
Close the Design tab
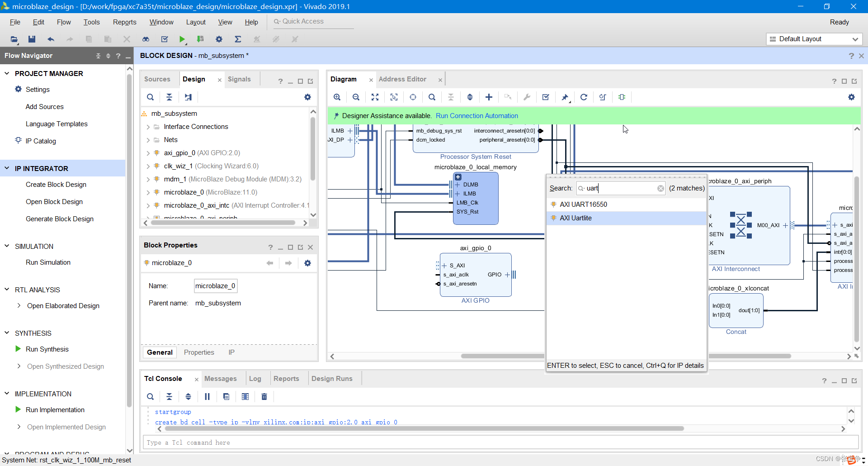click(x=219, y=80)
